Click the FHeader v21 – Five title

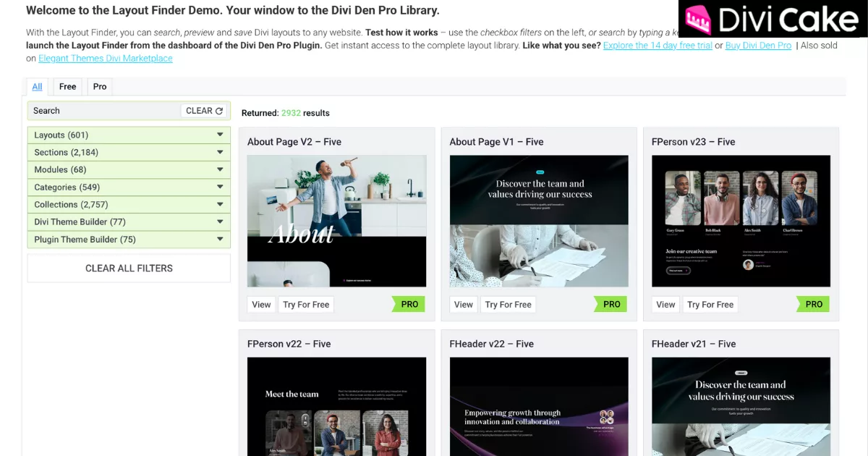point(694,344)
